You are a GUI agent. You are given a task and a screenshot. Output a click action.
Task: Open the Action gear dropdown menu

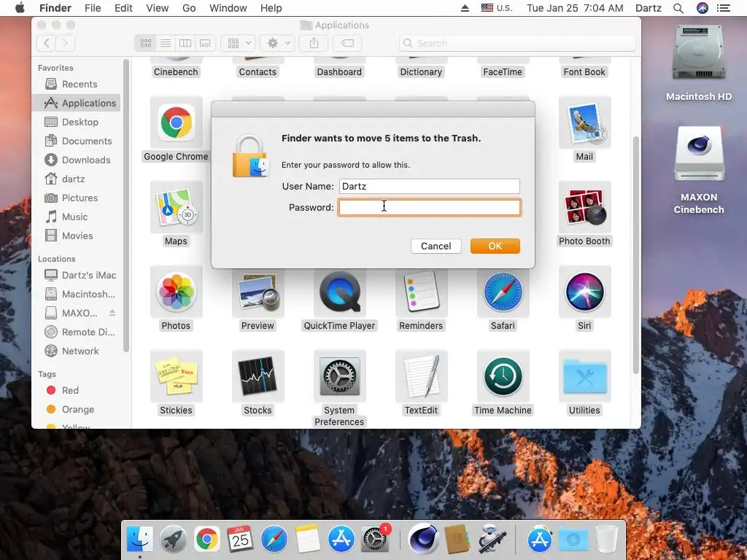click(278, 43)
